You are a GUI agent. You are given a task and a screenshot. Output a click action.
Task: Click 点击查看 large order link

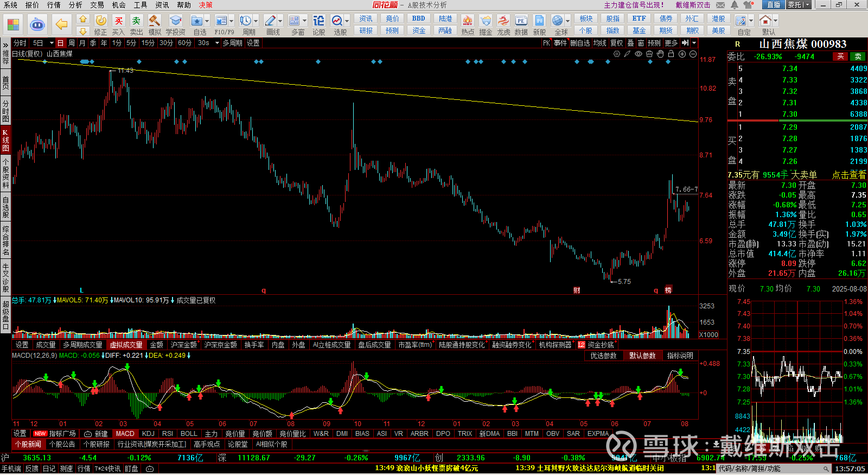[x=849, y=175]
